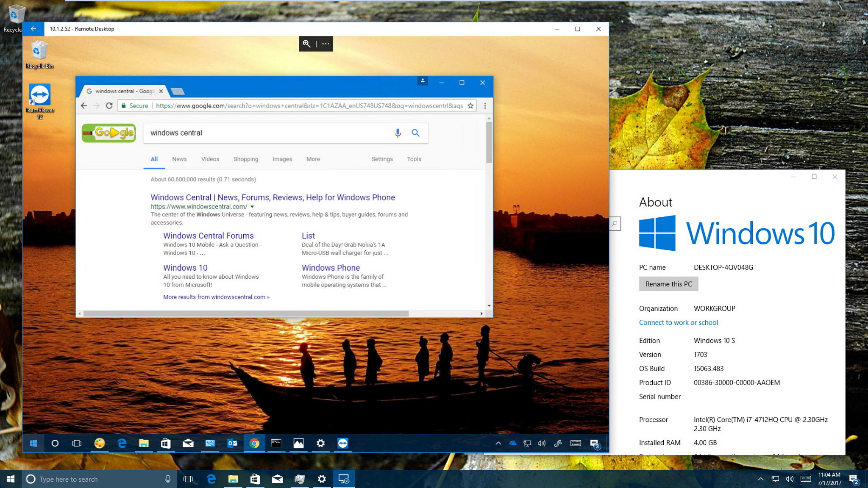Start voice search with microphone icon
The width and height of the screenshot is (868, 488).
click(x=398, y=133)
